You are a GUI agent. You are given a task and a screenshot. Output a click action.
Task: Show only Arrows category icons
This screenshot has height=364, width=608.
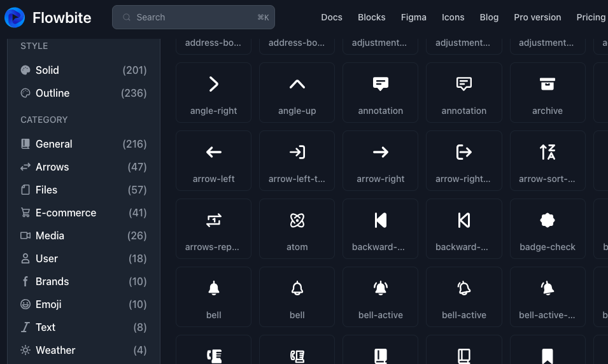click(52, 167)
